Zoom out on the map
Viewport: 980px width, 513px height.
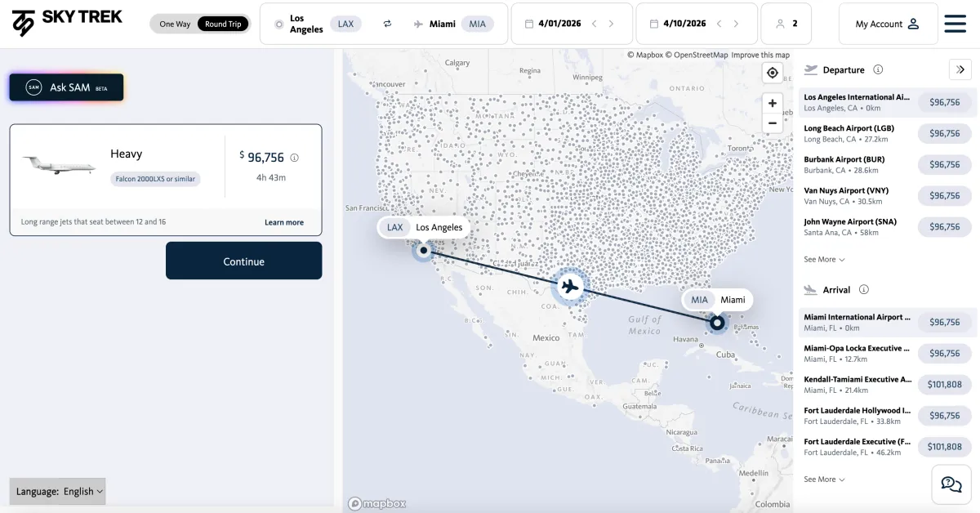point(773,123)
